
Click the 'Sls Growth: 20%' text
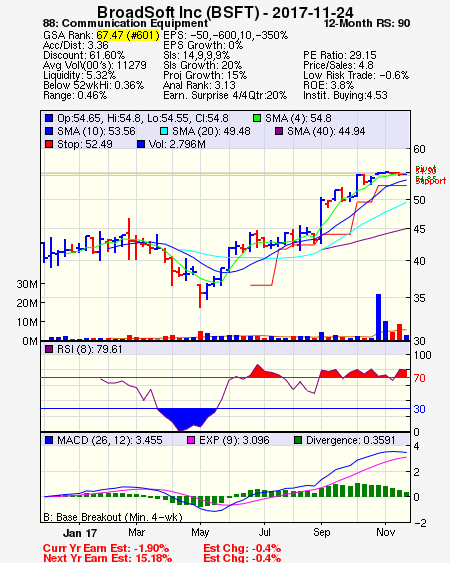[x=203, y=65]
